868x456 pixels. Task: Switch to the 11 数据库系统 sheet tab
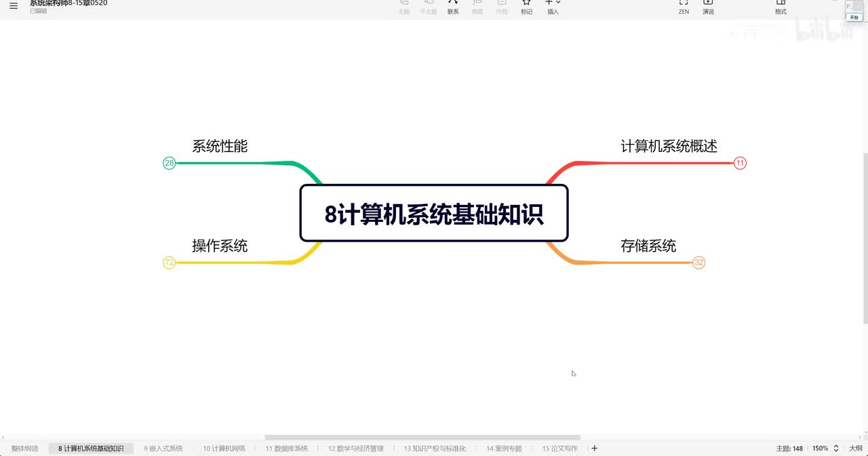tap(287, 449)
